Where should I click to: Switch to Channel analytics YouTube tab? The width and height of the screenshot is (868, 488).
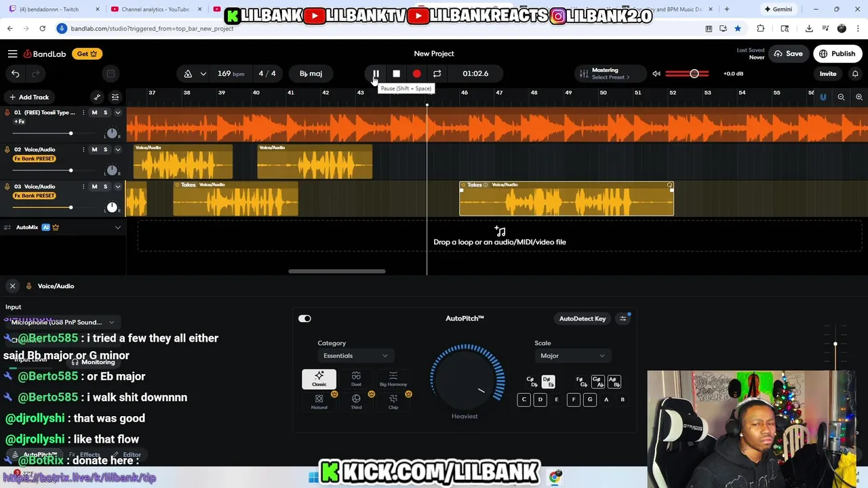(155, 9)
